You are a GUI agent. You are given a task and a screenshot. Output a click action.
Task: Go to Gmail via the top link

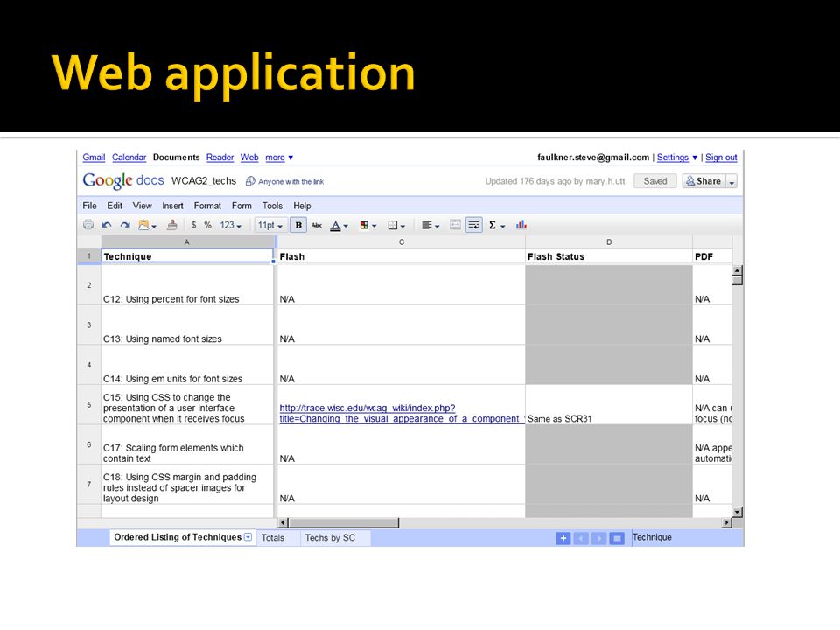94,157
